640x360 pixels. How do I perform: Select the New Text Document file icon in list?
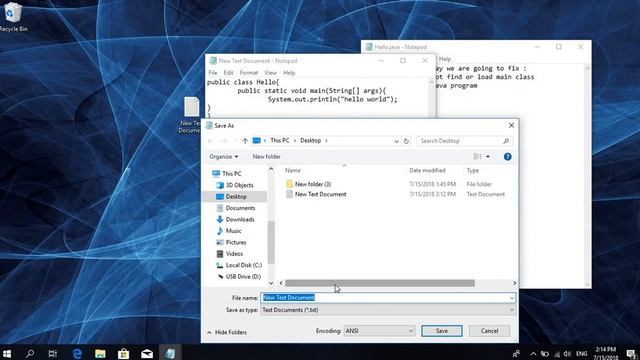click(x=289, y=194)
